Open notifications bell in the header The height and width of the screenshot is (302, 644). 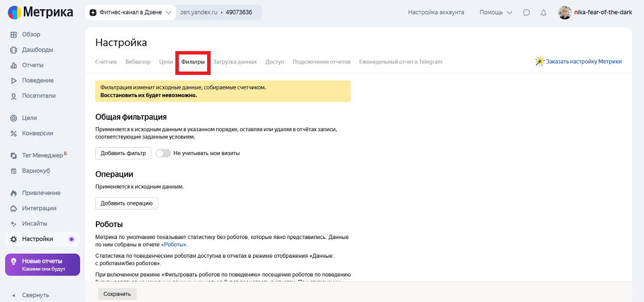click(x=544, y=12)
